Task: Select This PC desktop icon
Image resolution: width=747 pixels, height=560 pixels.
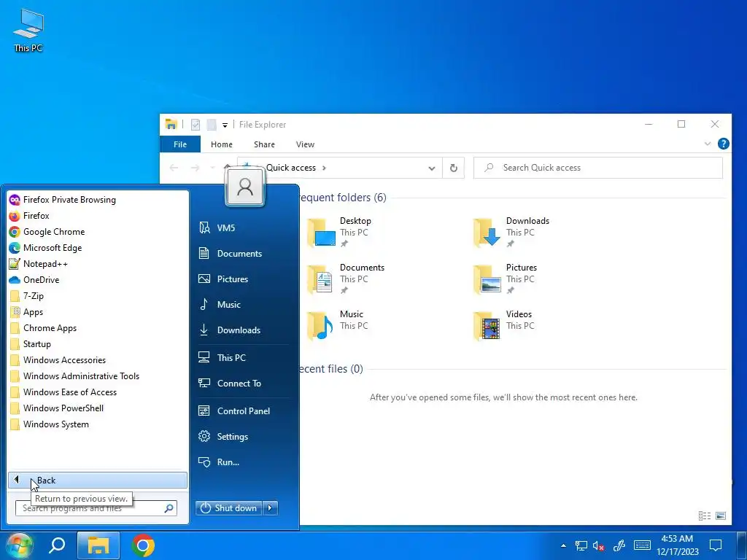Action: (28, 30)
